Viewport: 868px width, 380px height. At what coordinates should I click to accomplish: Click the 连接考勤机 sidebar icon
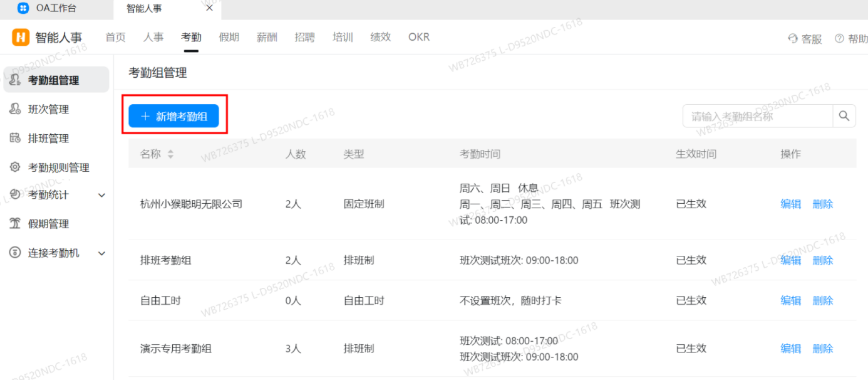14,253
